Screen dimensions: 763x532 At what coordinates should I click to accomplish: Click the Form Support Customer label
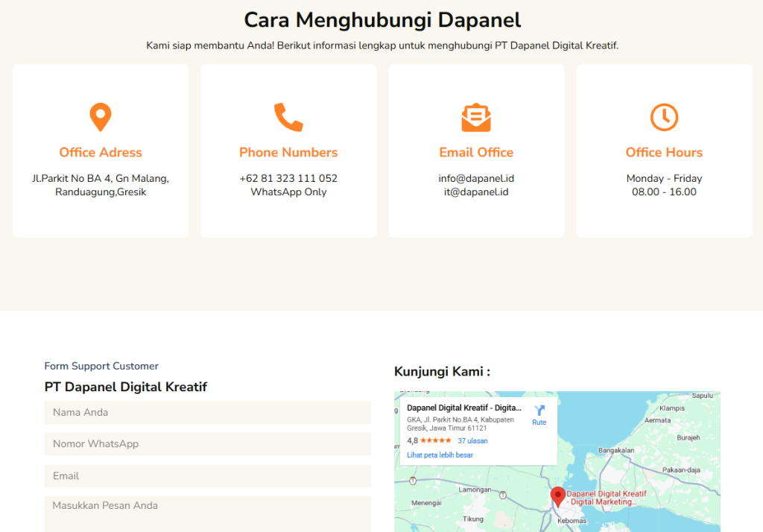[x=101, y=366]
